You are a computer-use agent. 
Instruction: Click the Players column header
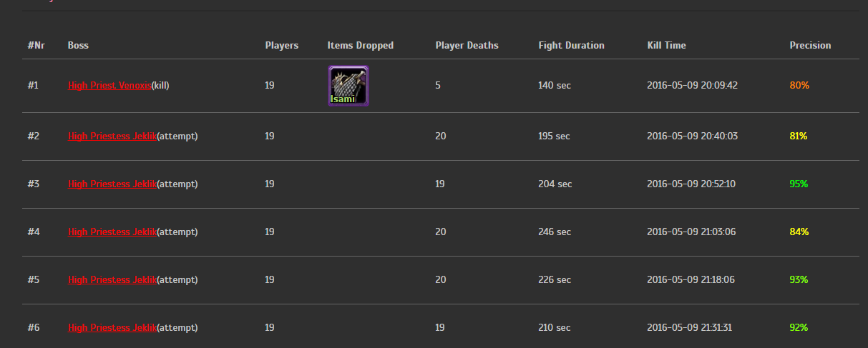pos(281,45)
